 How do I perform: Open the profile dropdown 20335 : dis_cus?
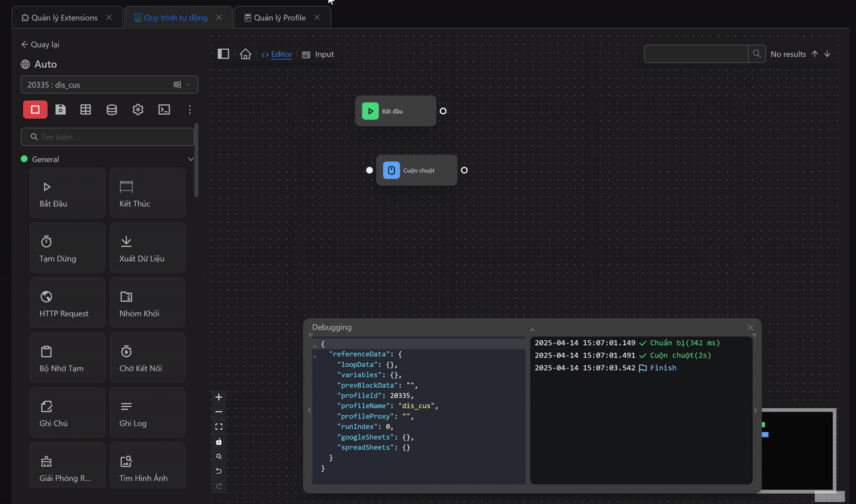coord(109,85)
